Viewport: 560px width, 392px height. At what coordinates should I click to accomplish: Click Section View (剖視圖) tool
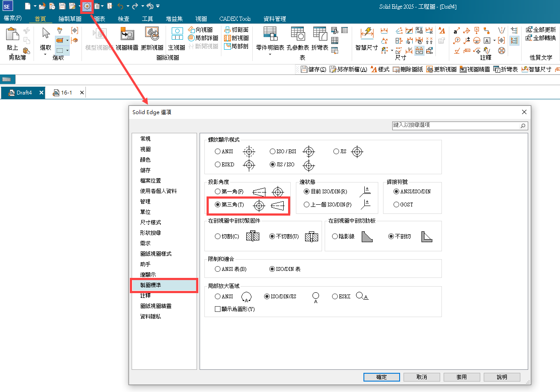pyautogui.click(x=236, y=38)
